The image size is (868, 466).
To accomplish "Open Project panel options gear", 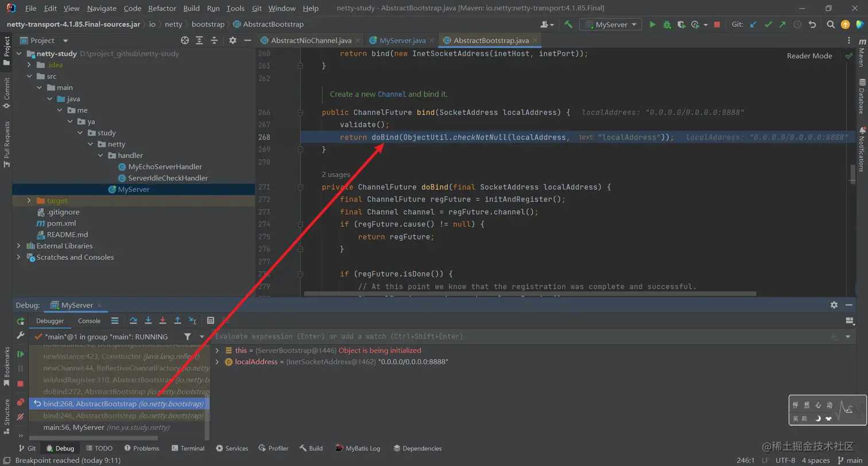I will [x=232, y=40].
